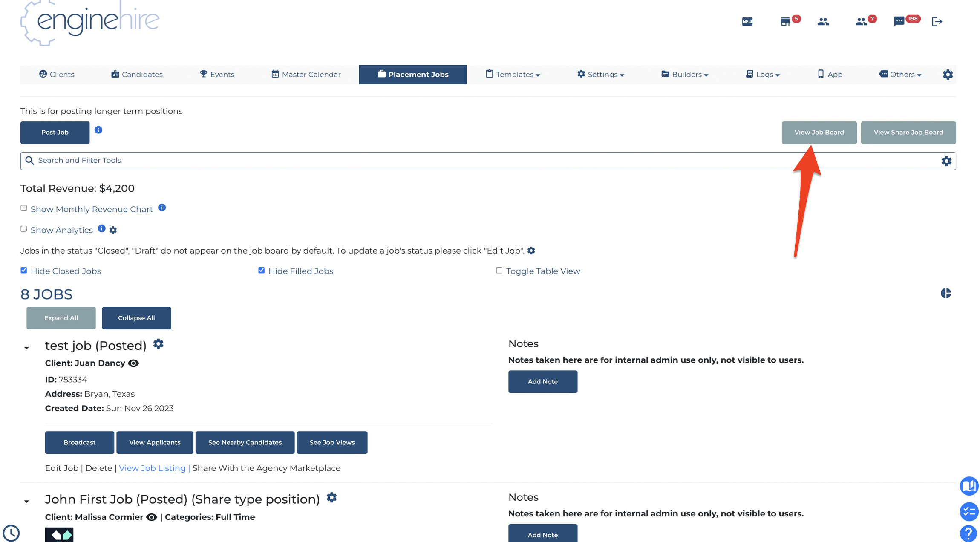
Task: Add Note to test job
Action: (x=543, y=381)
